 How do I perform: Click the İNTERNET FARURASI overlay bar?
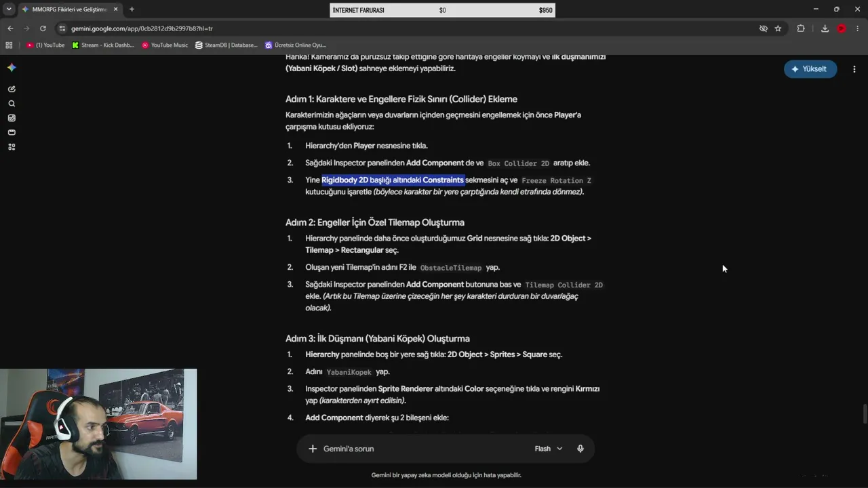(442, 10)
